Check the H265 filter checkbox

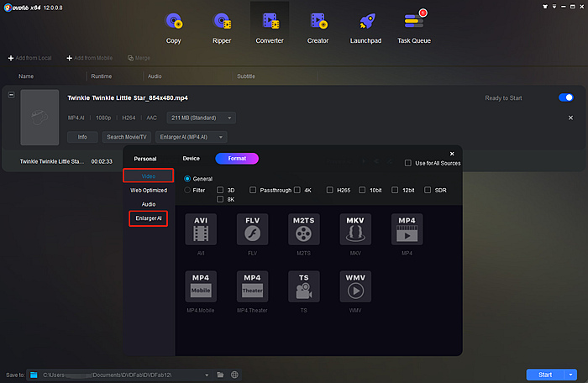point(329,190)
